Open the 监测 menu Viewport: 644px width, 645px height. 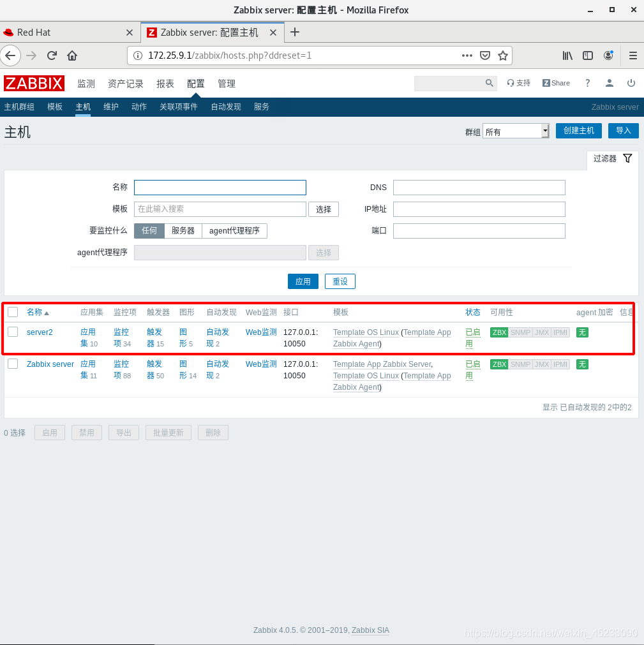[x=86, y=84]
